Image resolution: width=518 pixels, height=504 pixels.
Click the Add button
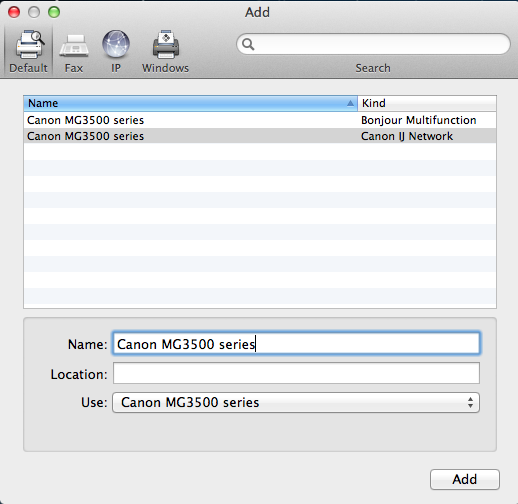click(x=465, y=479)
